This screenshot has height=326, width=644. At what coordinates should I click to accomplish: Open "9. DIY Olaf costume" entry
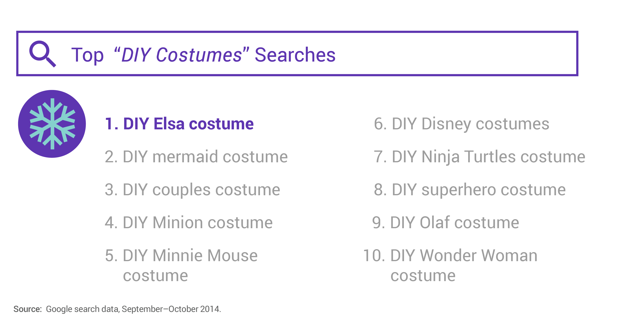(446, 222)
